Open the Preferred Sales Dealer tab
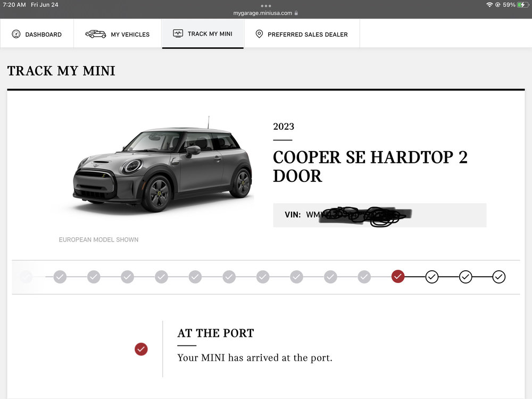 pyautogui.click(x=307, y=35)
